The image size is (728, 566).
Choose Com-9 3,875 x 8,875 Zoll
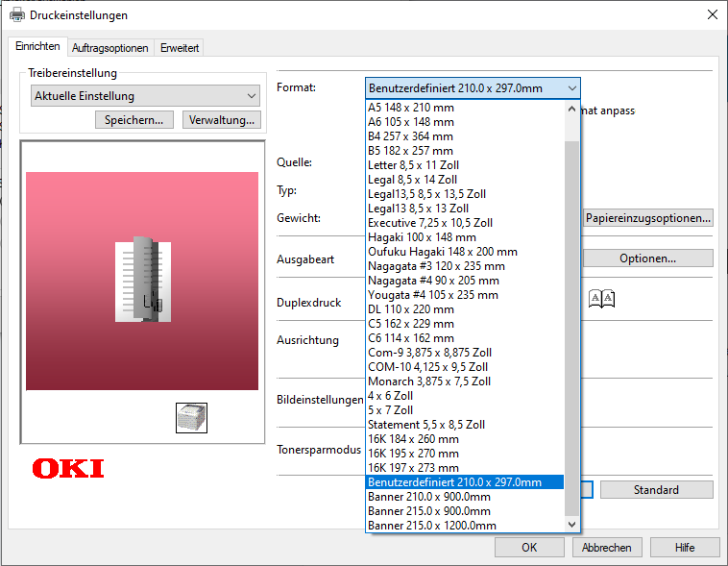(465, 353)
